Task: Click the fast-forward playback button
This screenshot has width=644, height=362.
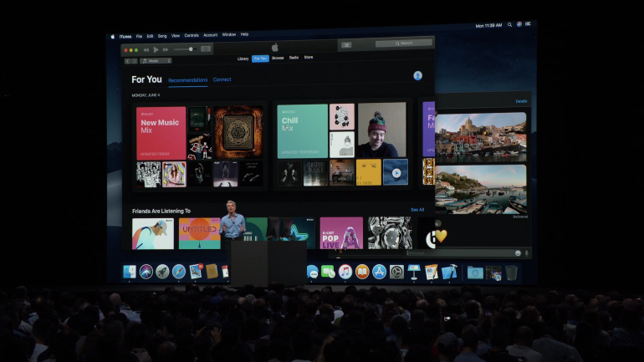Action: [166, 49]
